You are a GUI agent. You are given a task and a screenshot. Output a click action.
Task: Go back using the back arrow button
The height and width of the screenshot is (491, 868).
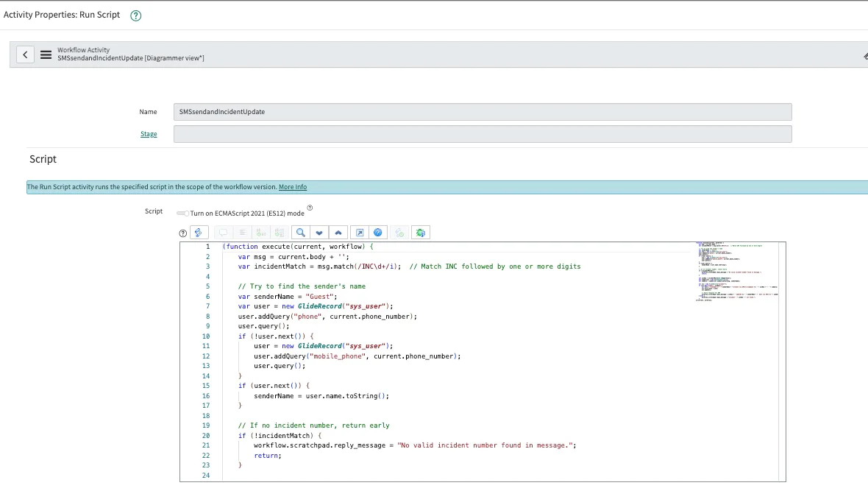click(25, 54)
